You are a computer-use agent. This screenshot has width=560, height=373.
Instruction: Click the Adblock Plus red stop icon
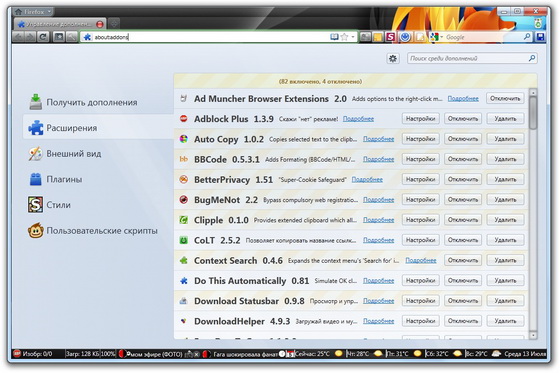point(184,118)
